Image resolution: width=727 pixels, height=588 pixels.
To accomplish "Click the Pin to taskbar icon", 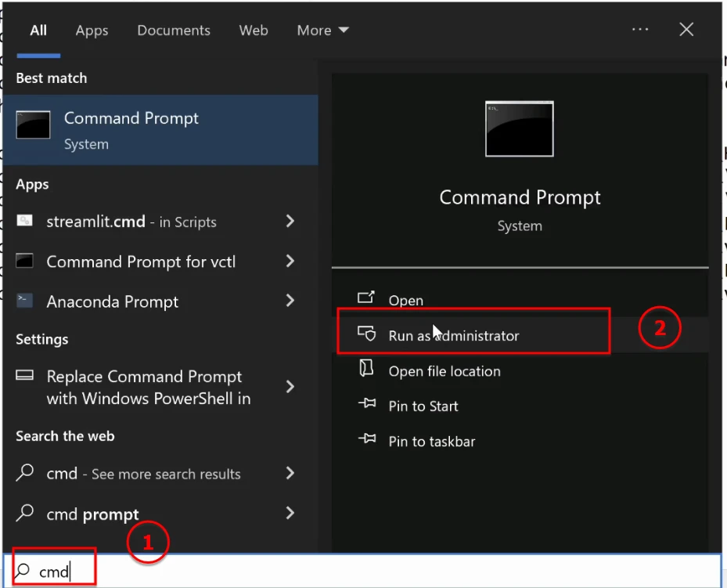I will (x=366, y=442).
